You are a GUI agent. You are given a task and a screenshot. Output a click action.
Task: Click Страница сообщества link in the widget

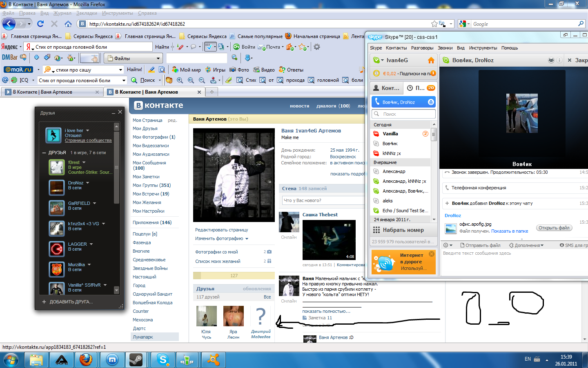[x=88, y=140]
